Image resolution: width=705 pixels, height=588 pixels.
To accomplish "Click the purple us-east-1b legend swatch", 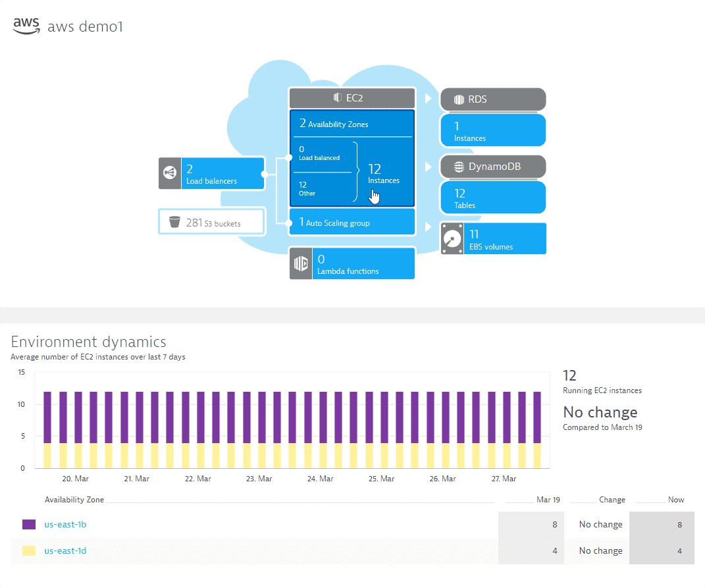I will [29, 525].
